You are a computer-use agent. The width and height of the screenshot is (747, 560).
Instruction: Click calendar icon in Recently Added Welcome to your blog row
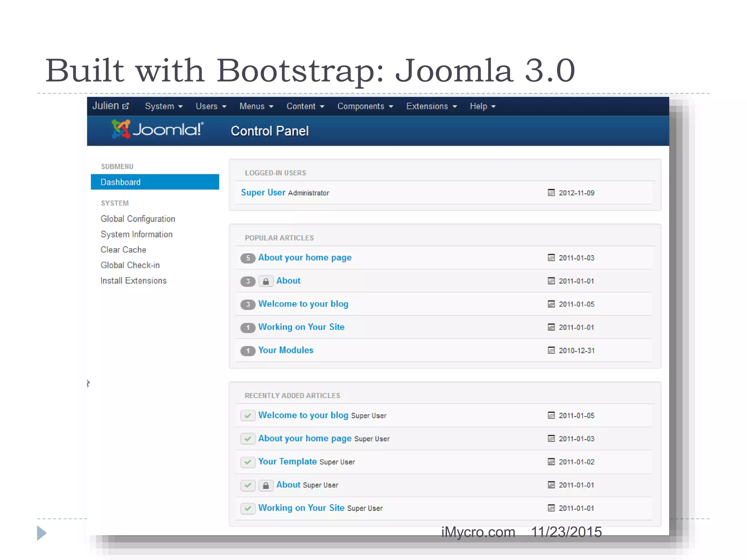[551, 415]
